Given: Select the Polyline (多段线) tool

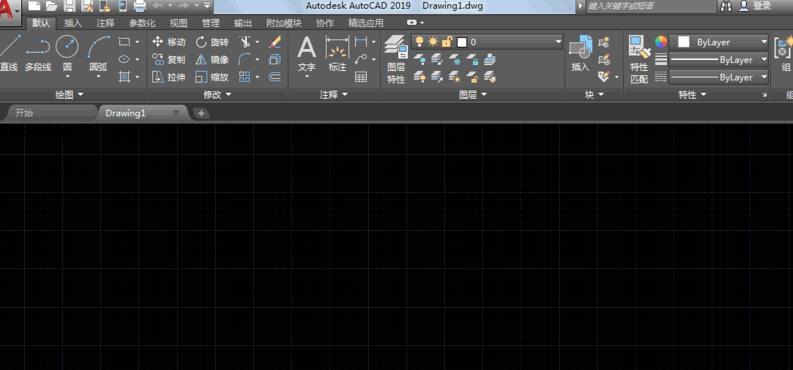Looking at the screenshot, I should point(38,53).
